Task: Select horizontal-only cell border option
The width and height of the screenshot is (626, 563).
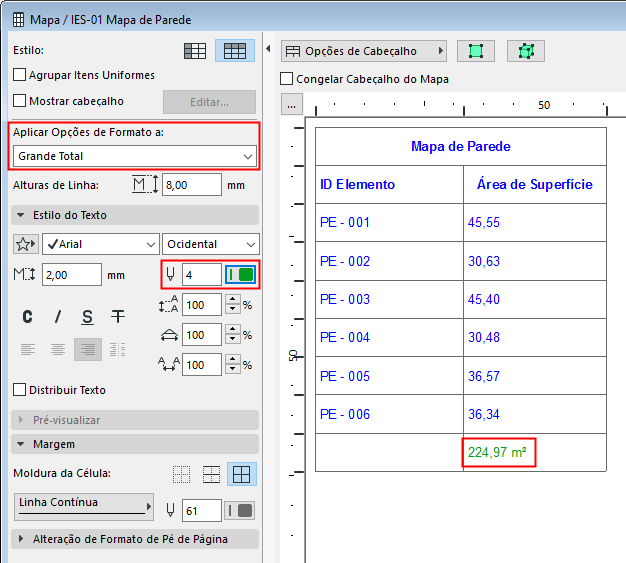Action: (211, 474)
